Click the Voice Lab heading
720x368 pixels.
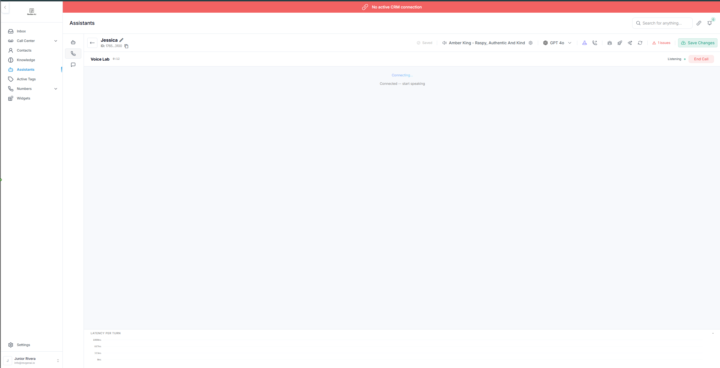click(100, 59)
